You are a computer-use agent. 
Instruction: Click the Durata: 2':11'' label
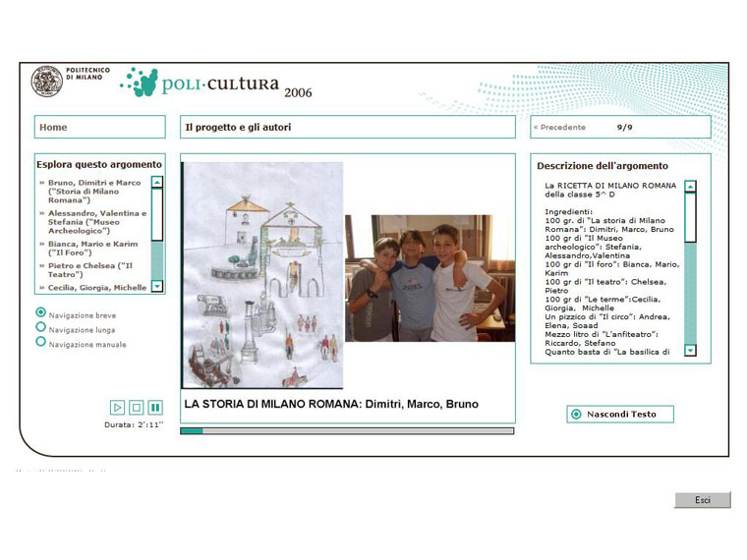point(134,424)
